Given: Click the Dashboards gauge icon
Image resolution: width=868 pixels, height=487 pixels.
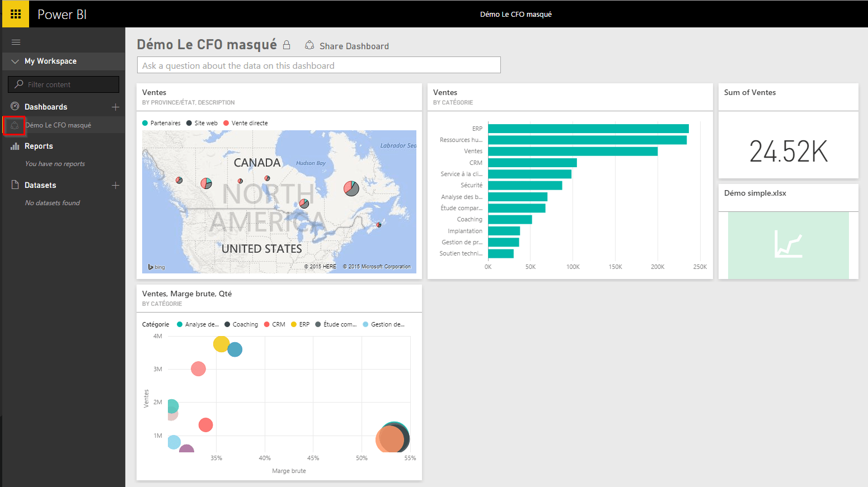Looking at the screenshot, I should click(x=15, y=106).
